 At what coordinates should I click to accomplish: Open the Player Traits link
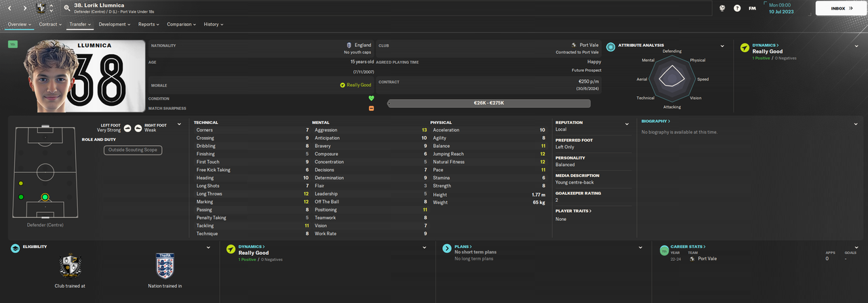pyautogui.click(x=574, y=211)
